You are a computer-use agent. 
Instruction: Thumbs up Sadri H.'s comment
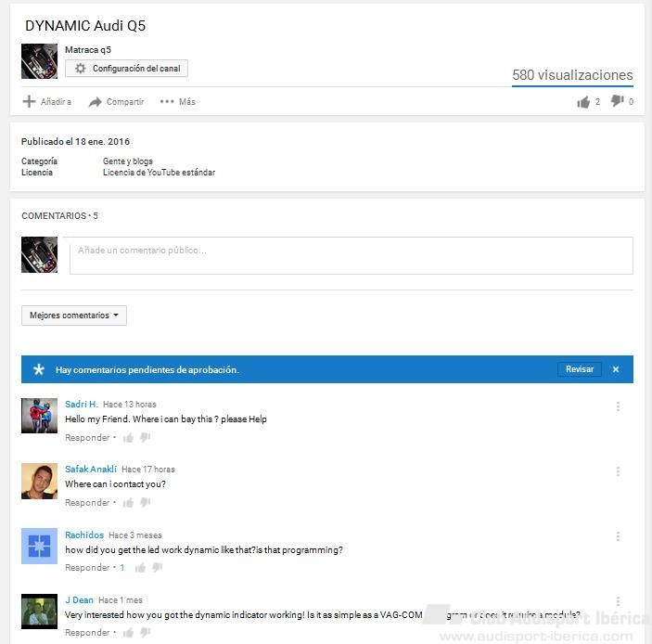click(128, 438)
